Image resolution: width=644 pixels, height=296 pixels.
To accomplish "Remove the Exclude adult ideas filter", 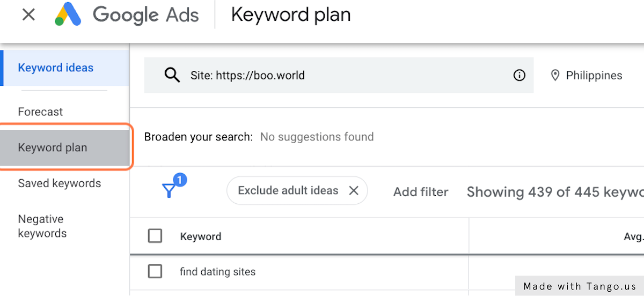I will pyautogui.click(x=354, y=190).
